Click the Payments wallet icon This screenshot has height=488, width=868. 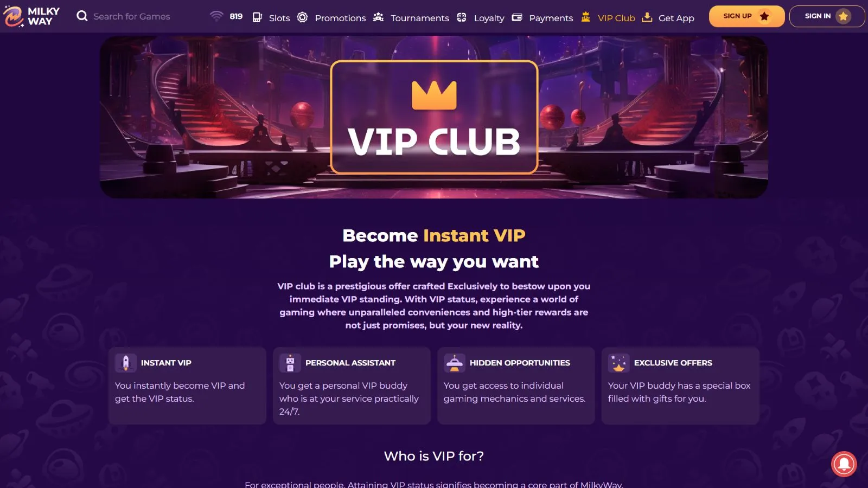click(x=517, y=17)
